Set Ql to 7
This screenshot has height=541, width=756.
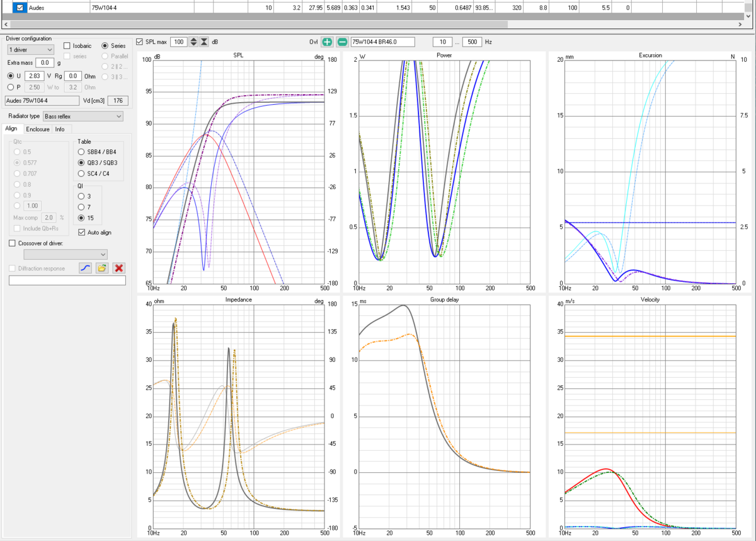(81, 207)
